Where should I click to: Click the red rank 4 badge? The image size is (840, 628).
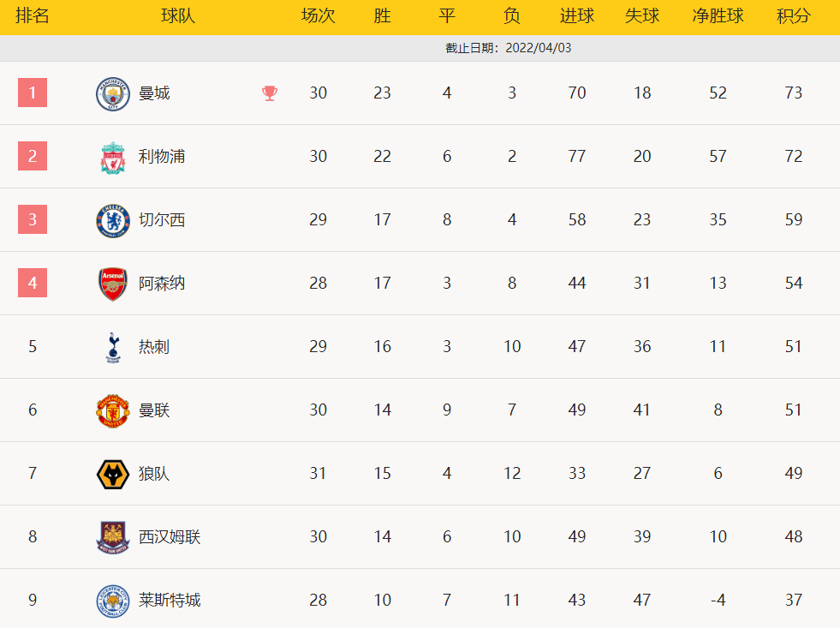(x=33, y=283)
